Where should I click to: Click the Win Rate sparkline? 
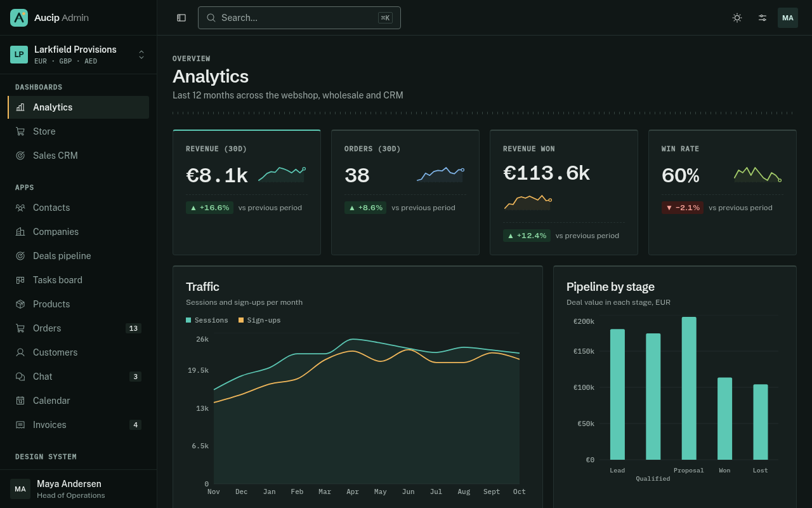[758, 175]
